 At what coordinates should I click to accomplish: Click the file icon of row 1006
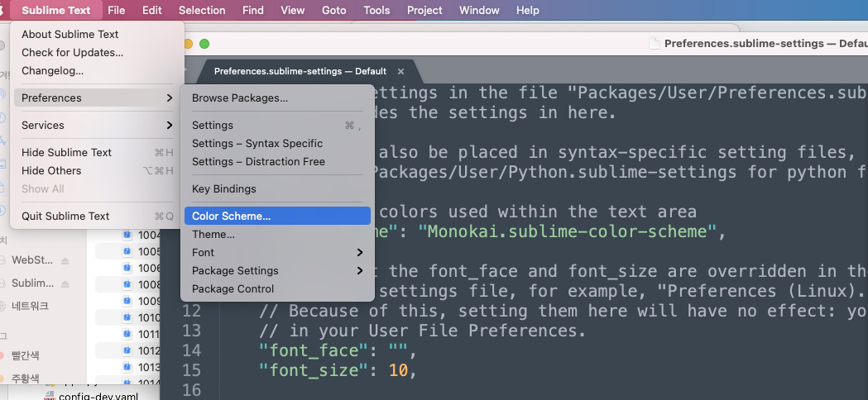tap(127, 268)
